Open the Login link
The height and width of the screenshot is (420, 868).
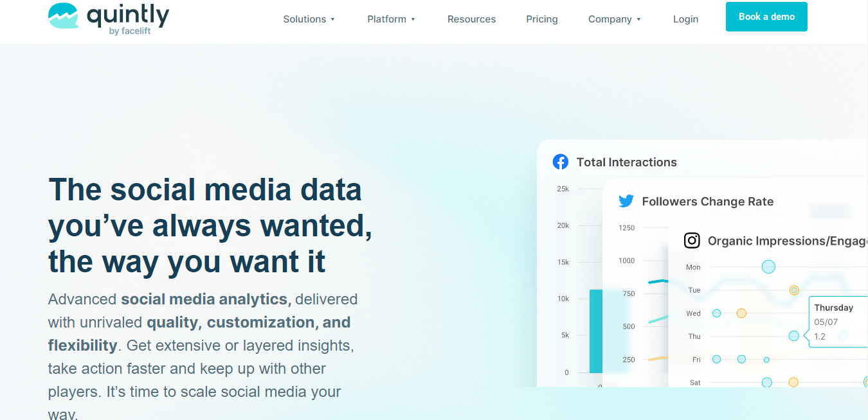coord(685,19)
